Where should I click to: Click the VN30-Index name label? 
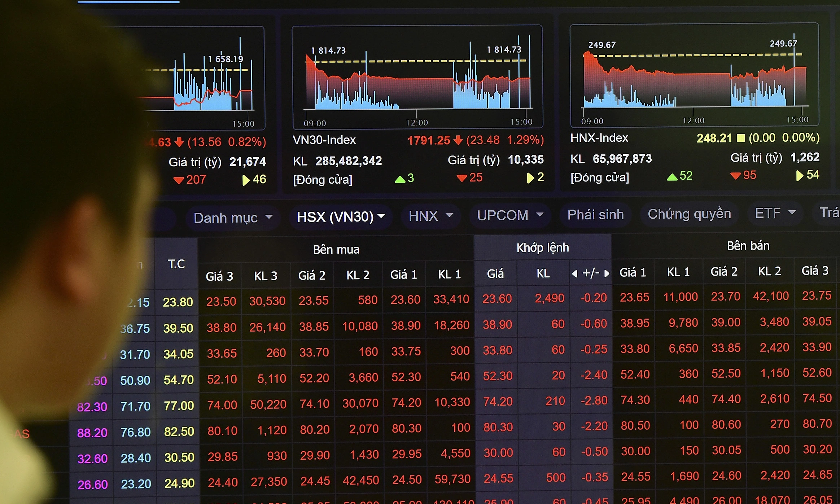(324, 140)
